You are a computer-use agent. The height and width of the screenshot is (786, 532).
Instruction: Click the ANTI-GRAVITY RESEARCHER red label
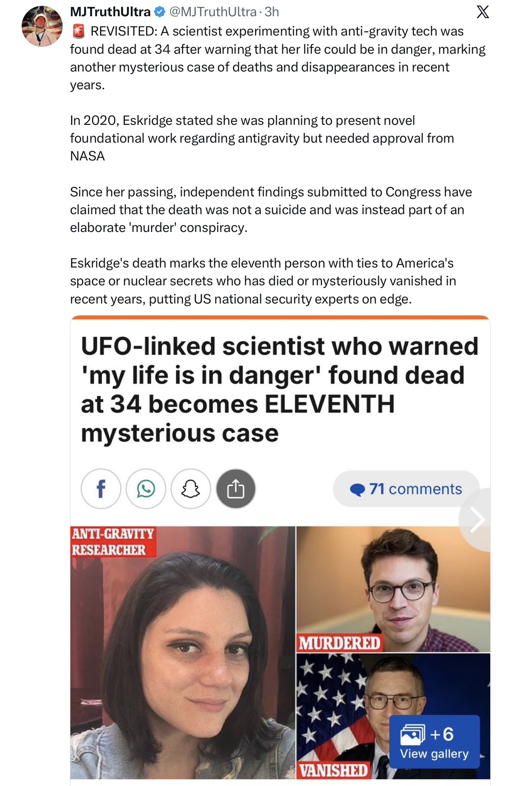(113, 542)
